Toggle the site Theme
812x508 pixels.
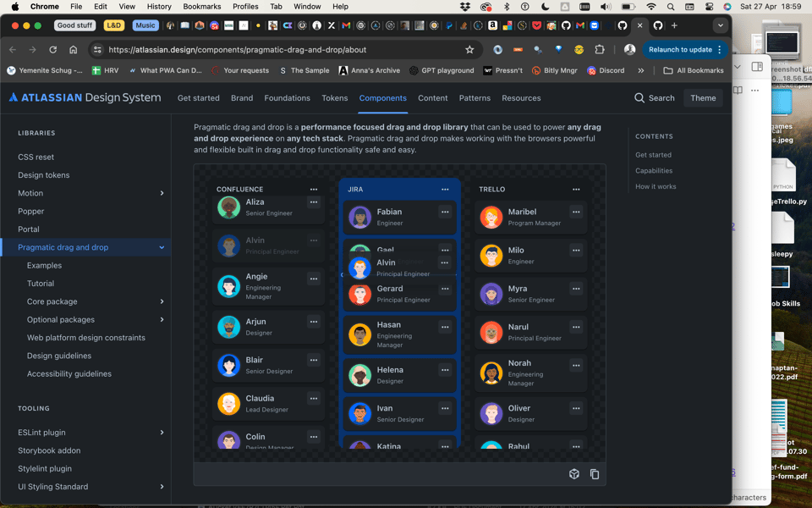(704, 97)
